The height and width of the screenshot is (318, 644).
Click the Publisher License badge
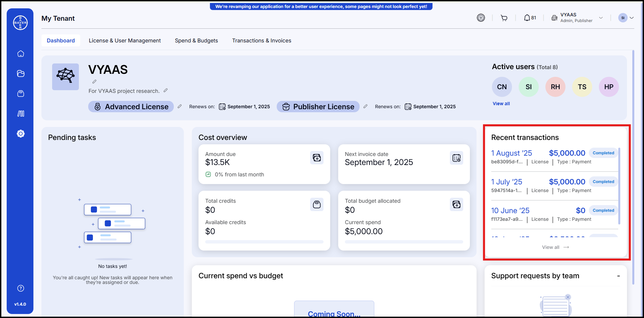318,107
